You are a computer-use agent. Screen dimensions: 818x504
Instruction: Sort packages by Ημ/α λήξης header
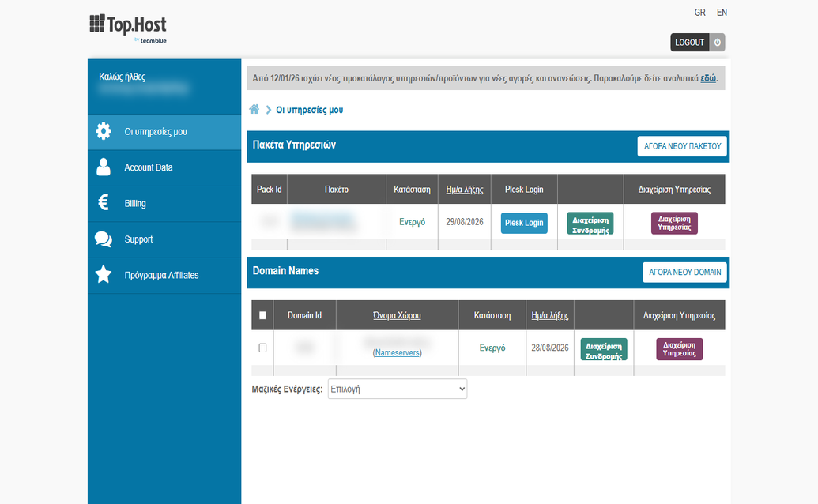point(464,189)
